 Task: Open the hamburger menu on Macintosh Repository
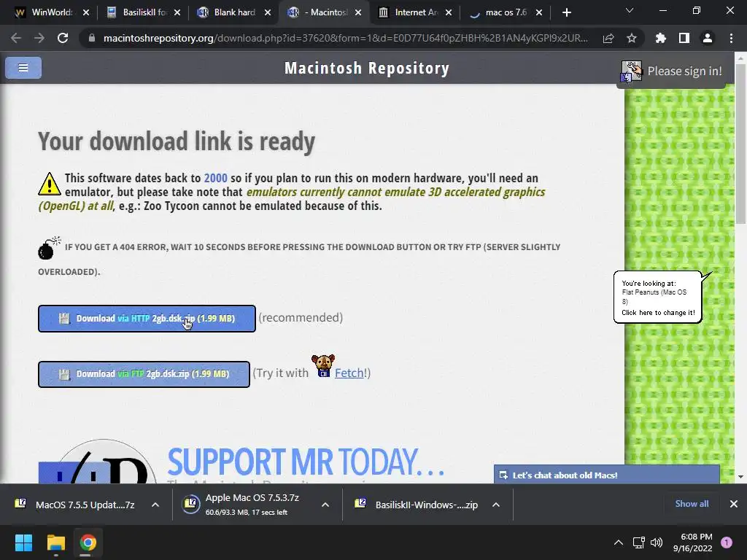(23, 68)
